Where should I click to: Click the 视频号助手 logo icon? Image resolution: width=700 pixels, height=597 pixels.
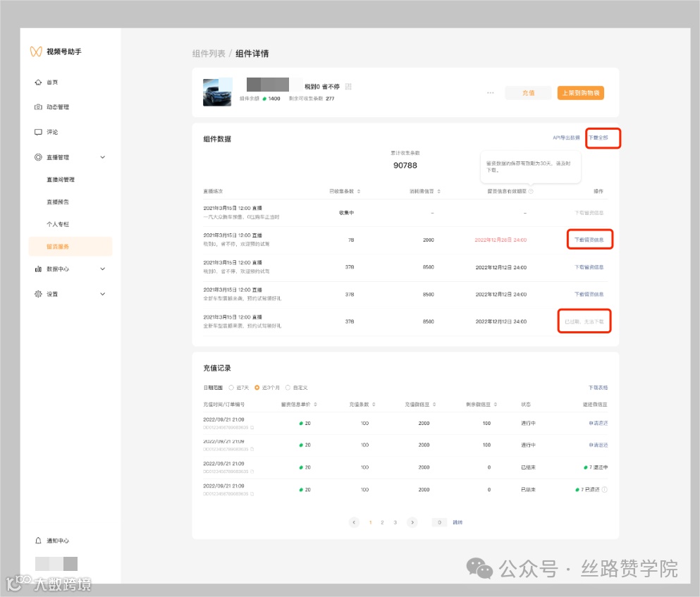click(36, 51)
